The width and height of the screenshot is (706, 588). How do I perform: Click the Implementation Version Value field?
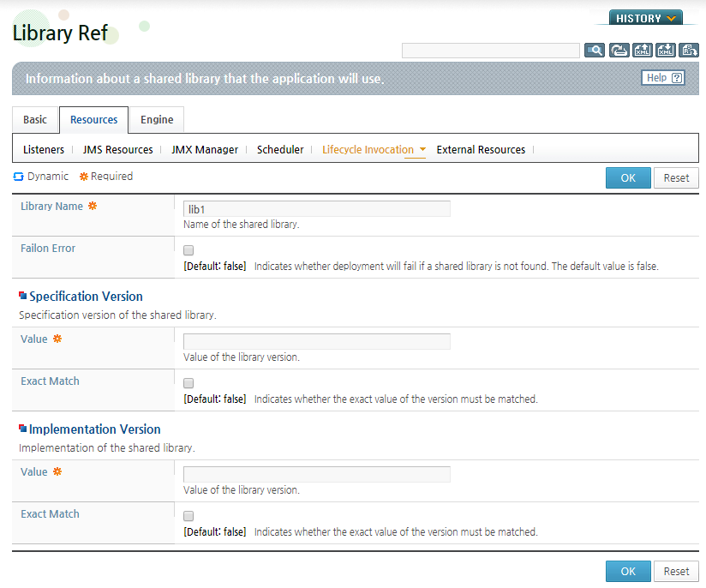tap(317, 475)
